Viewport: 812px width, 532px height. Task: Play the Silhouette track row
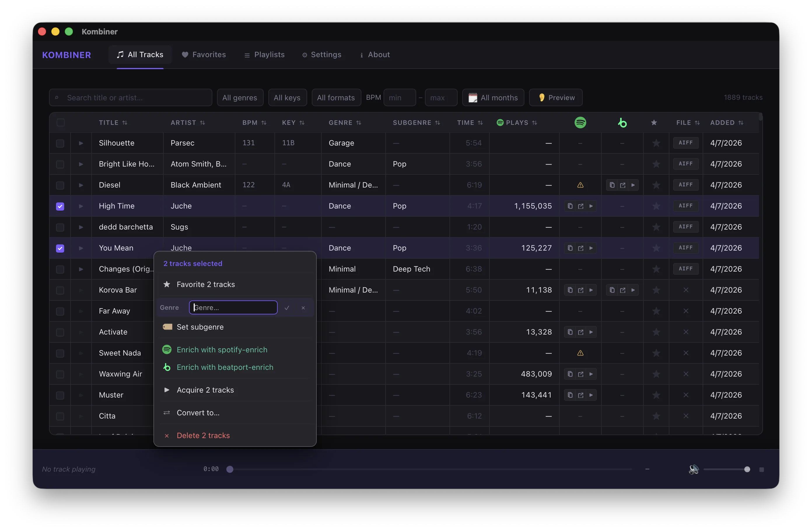click(81, 143)
